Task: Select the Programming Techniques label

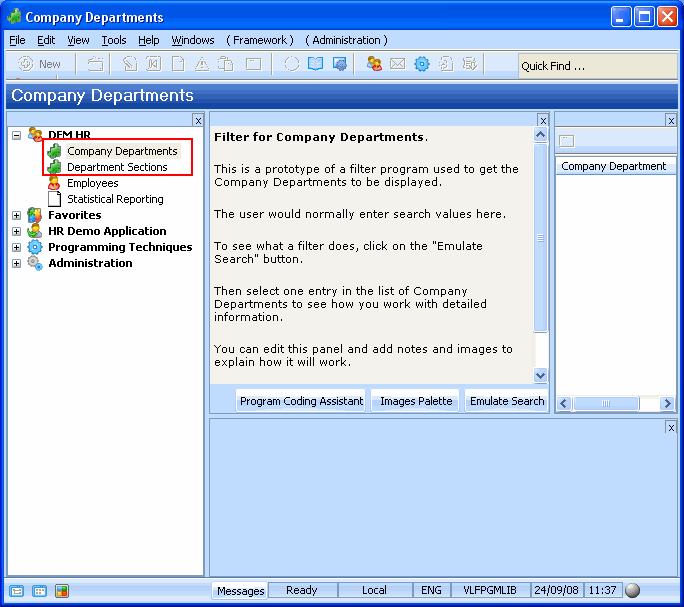Action: coord(120,247)
